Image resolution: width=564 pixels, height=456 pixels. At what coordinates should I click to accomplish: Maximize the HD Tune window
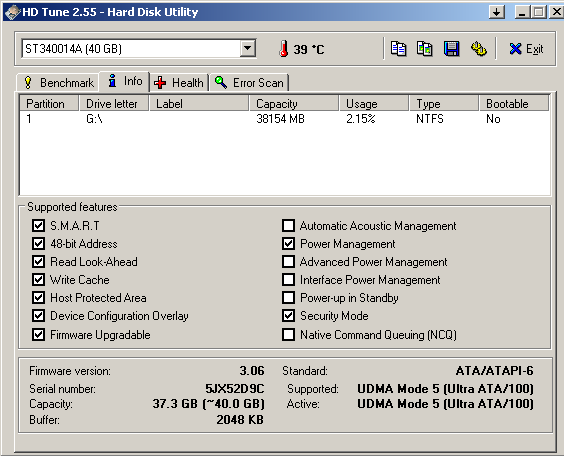point(539,12)
